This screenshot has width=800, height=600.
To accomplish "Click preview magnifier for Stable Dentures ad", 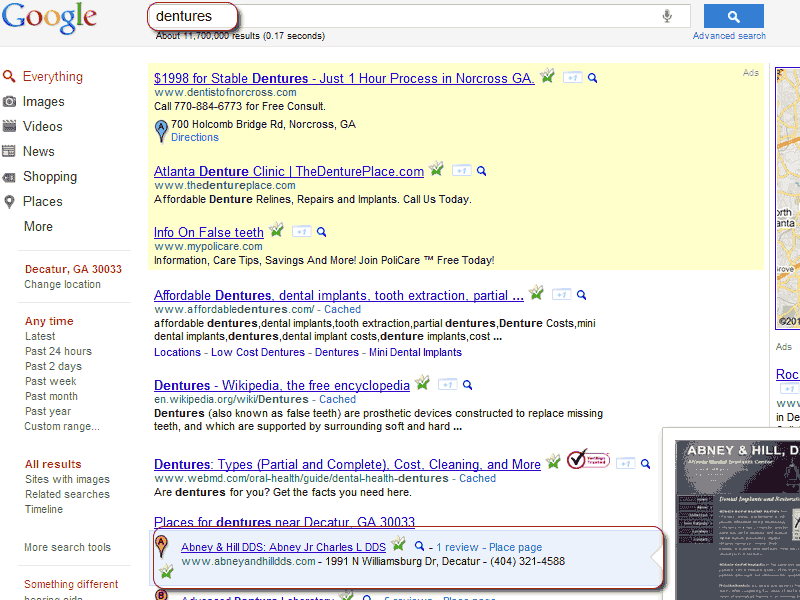I will [592, 78].
